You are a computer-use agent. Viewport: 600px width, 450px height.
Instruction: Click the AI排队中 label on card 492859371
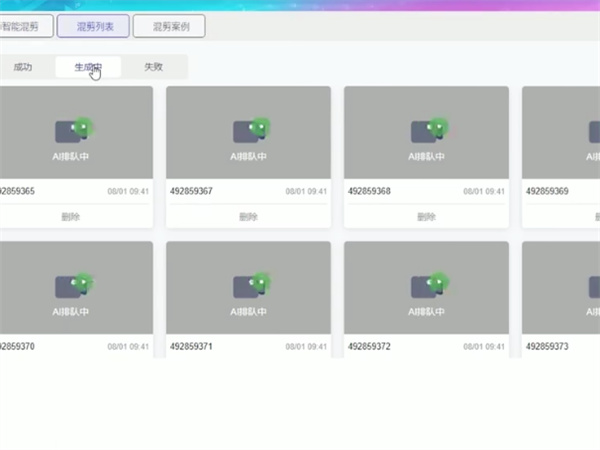(248, 312)
